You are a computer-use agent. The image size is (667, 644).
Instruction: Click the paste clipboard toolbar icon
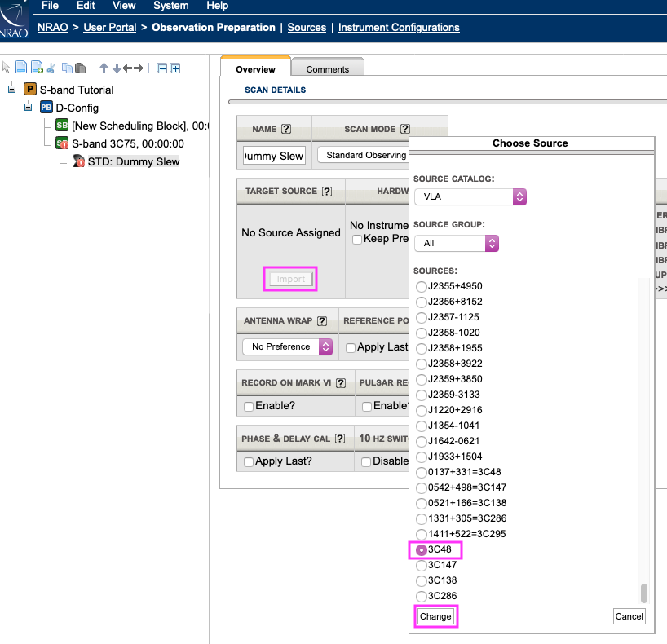point(80,68)
